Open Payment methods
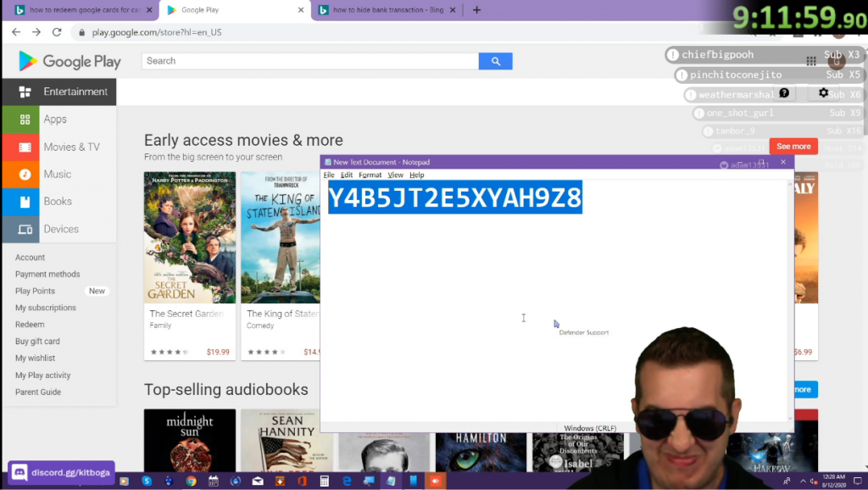Image resolution: width=868 pixels, height=490 pixels. [47, 274]
